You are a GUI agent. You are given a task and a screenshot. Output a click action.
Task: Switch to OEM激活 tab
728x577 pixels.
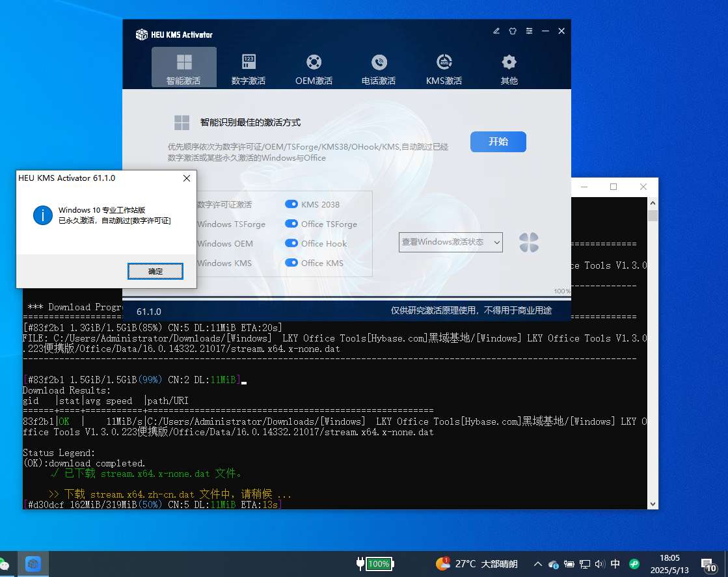(x=314, y=68)
